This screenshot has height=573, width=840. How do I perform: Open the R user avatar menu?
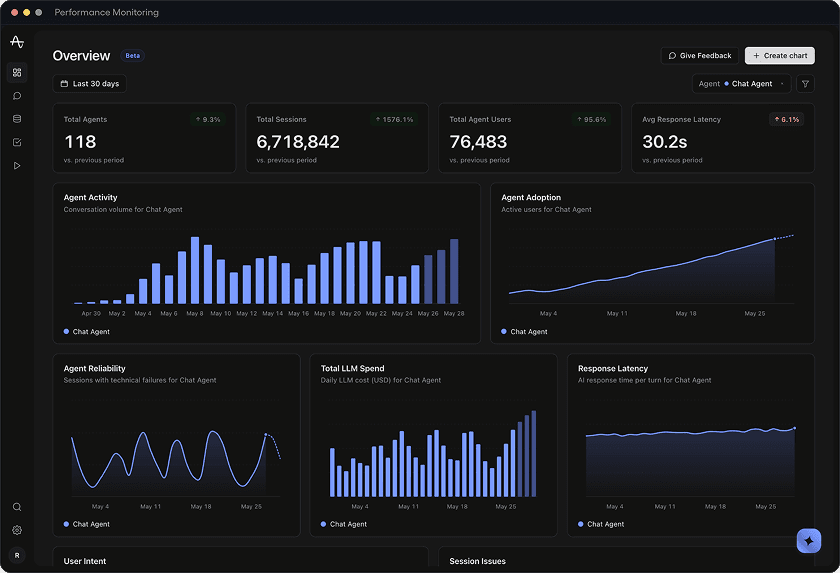pos(17,556)
